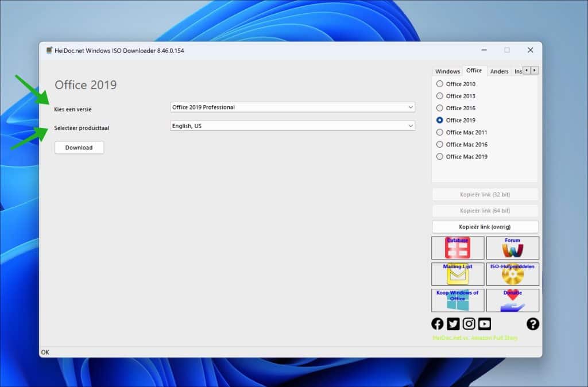
Task: Click the Download button
Action: tap(79, 148)
